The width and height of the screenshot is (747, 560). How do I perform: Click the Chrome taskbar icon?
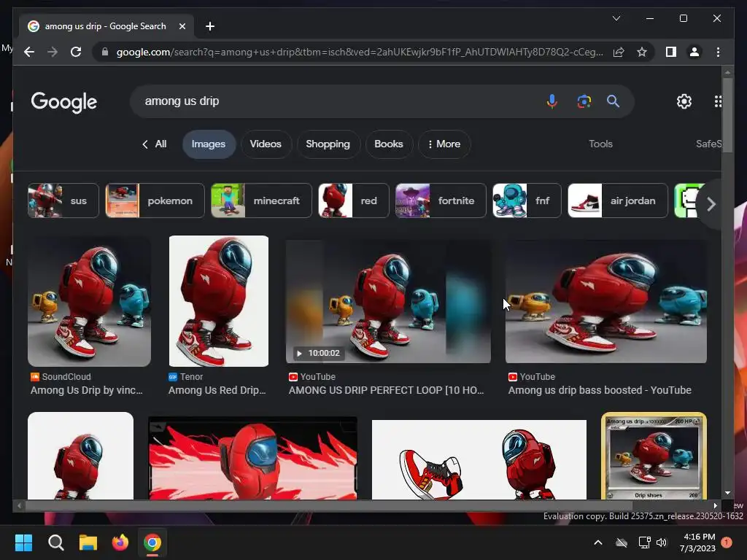pyautogui.click(x=152, y=542)
